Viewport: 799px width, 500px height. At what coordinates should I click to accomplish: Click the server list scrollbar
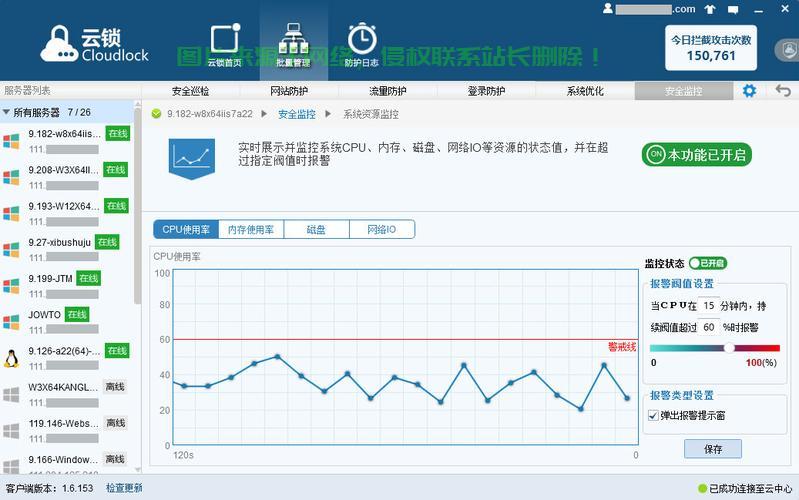click(138, 204)
